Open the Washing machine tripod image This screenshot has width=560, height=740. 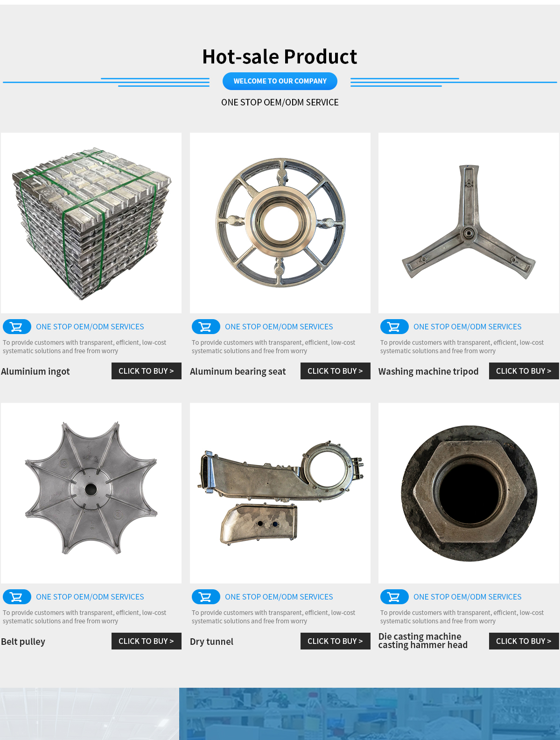click(469, 223)
